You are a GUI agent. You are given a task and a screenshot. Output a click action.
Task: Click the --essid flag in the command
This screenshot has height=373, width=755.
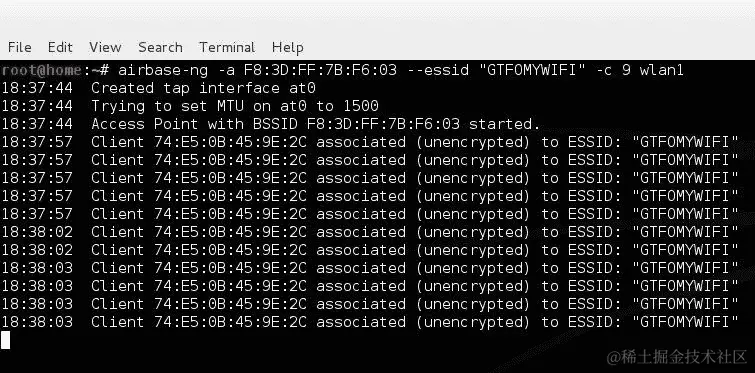click(438, 70)
